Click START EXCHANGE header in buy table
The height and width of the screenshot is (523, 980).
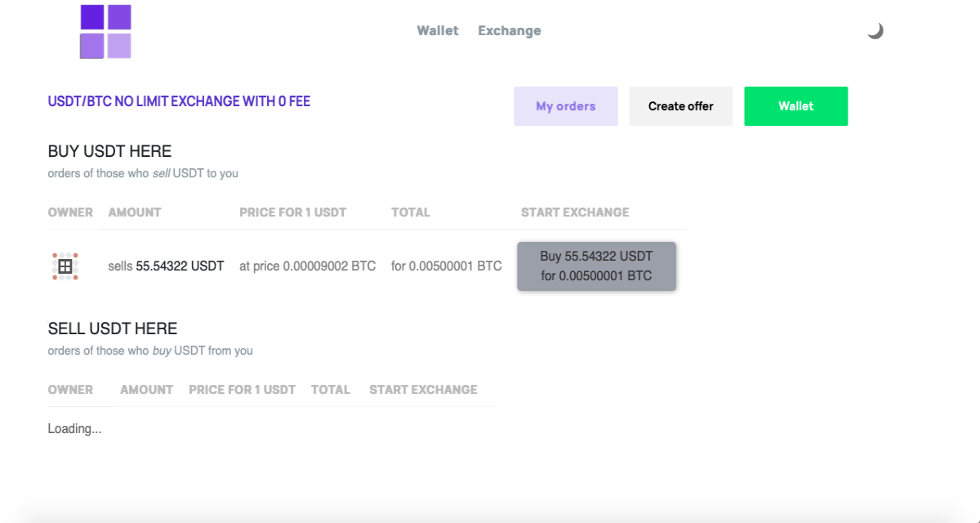(575, 212)
